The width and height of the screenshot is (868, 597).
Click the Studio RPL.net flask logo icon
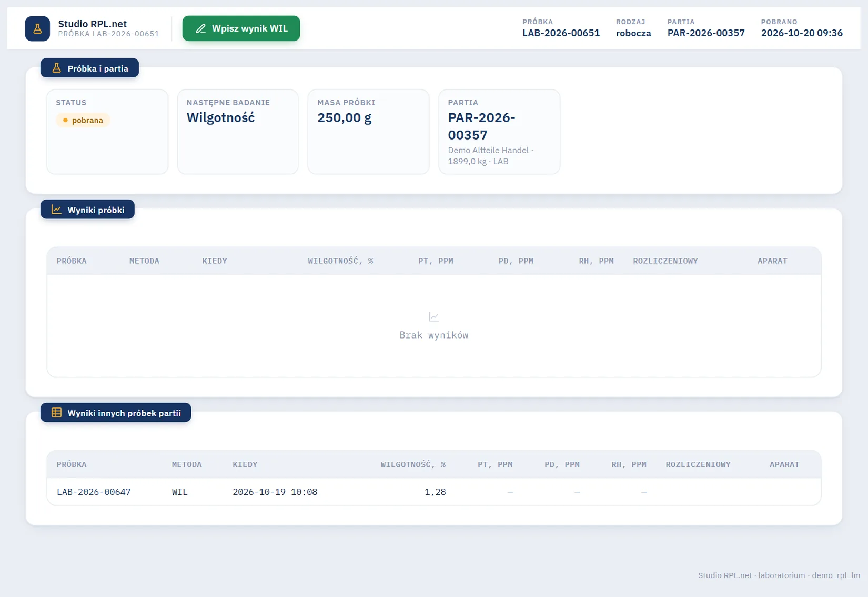point(37,28)
